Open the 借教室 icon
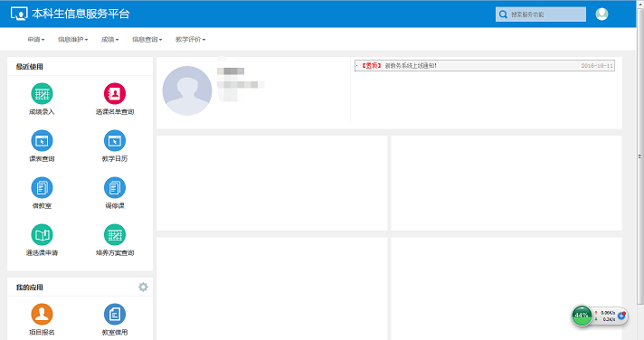Viewport: 644px width, 340px height. [x=42, y=188]
